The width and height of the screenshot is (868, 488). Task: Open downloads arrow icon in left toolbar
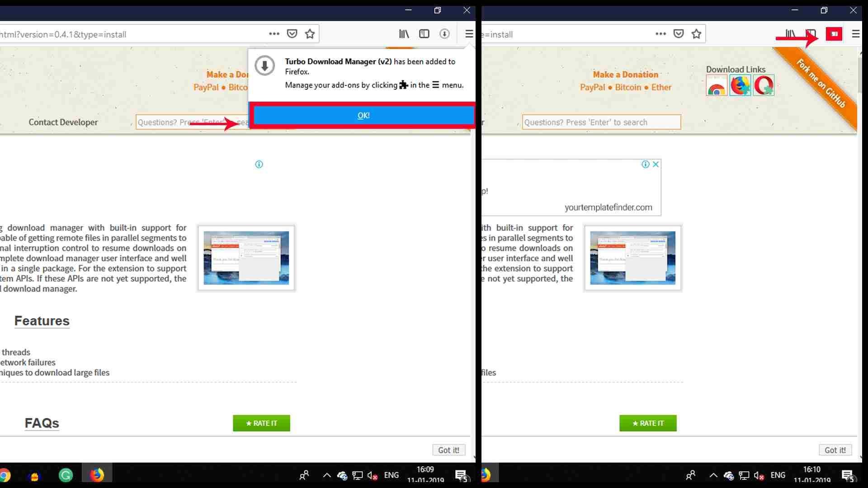coord(444,34)
